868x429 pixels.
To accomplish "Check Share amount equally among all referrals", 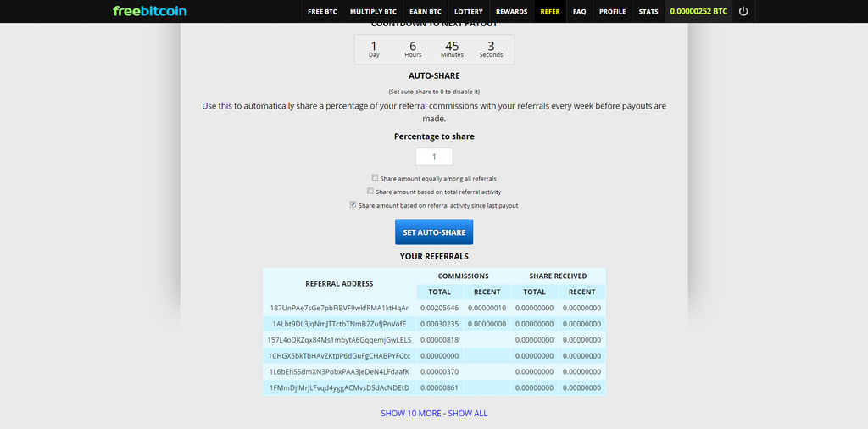I will click(x=375, y=178).
